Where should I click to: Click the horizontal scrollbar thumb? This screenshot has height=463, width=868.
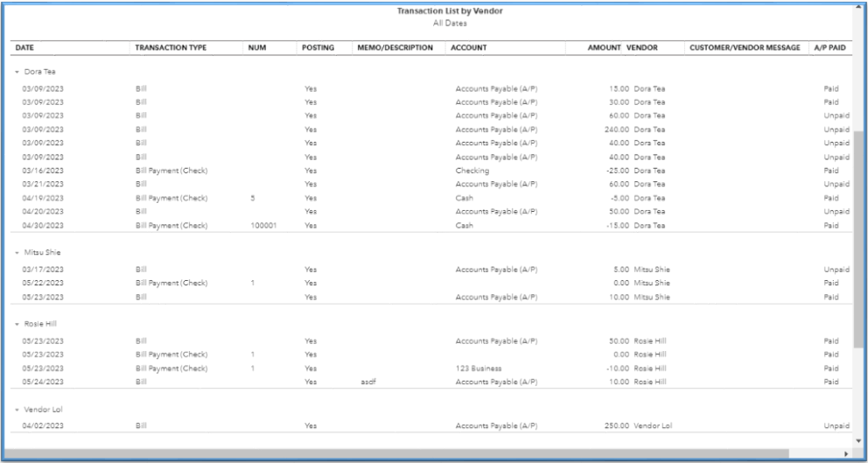[x=396, y=453]
